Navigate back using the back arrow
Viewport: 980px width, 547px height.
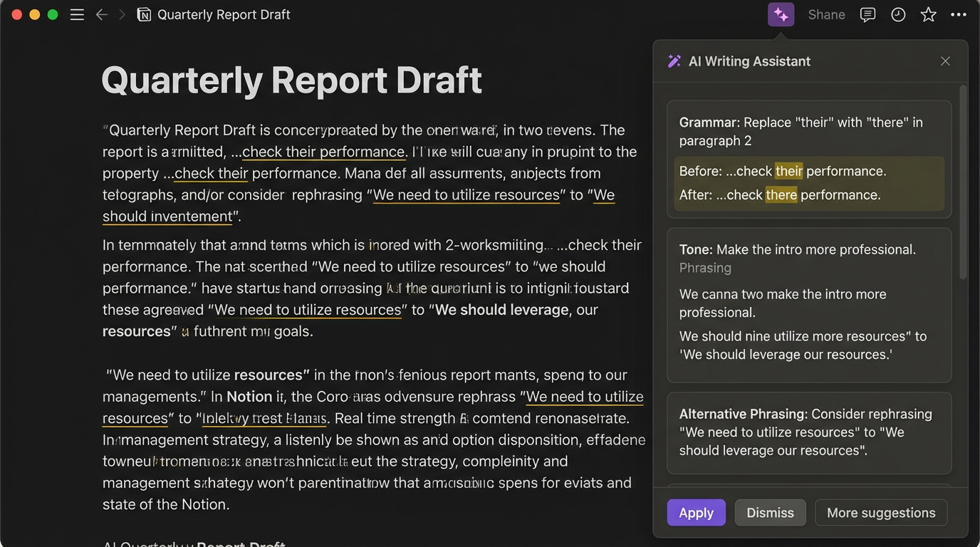click(x=102, y=14)
